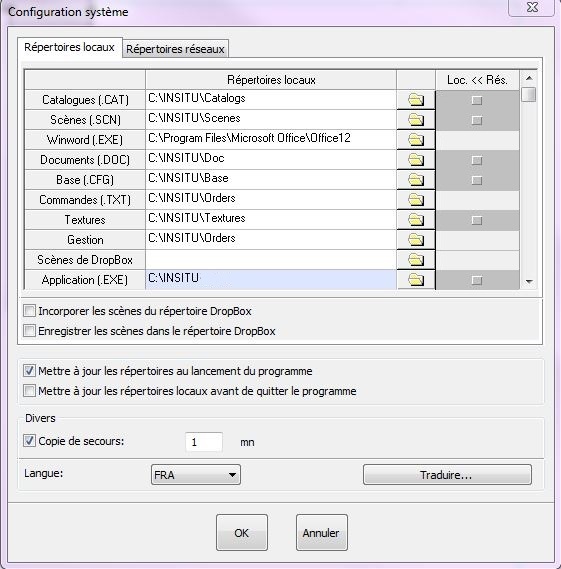Browse folder for Documents (.DOC) row

coord(416,159)
